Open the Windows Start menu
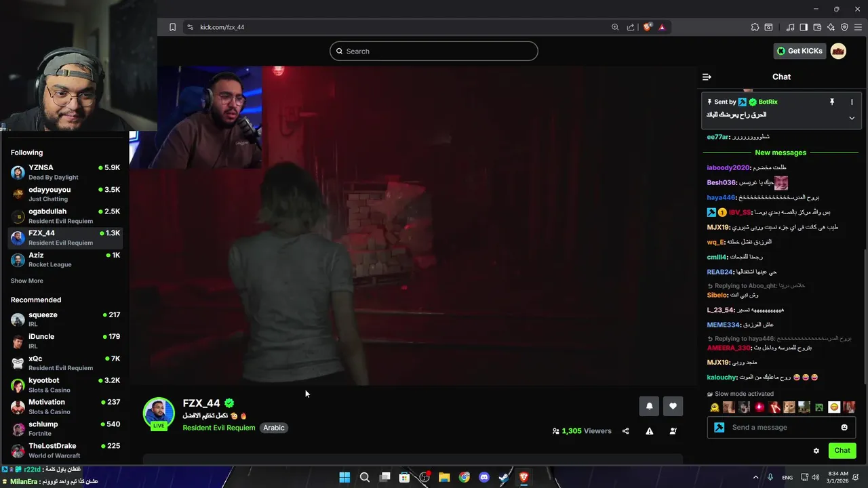 pos(344,477)
